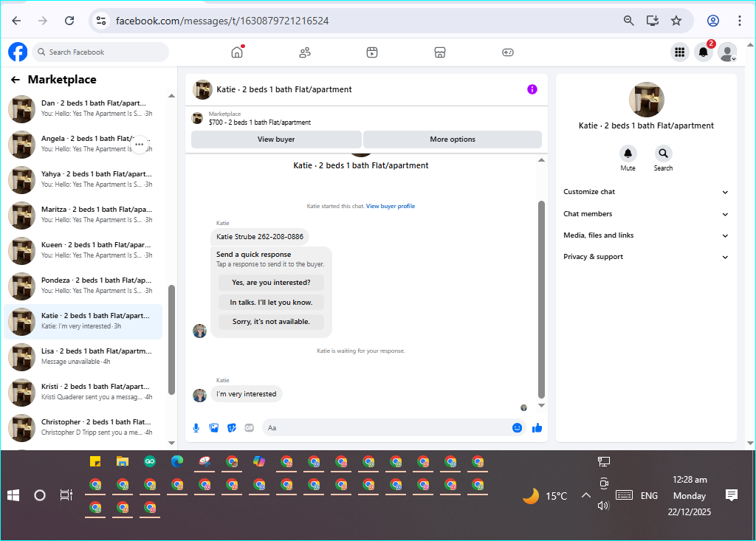Click the View buyer button
The height and width of the screenshot is (541, 756).
tap(276, 139)
